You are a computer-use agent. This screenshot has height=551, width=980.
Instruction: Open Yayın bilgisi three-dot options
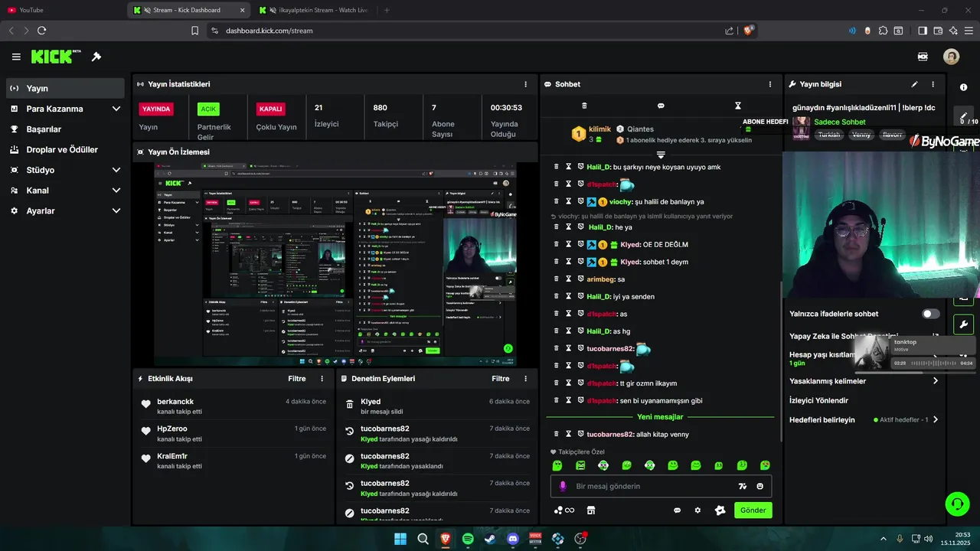point(933,84)
